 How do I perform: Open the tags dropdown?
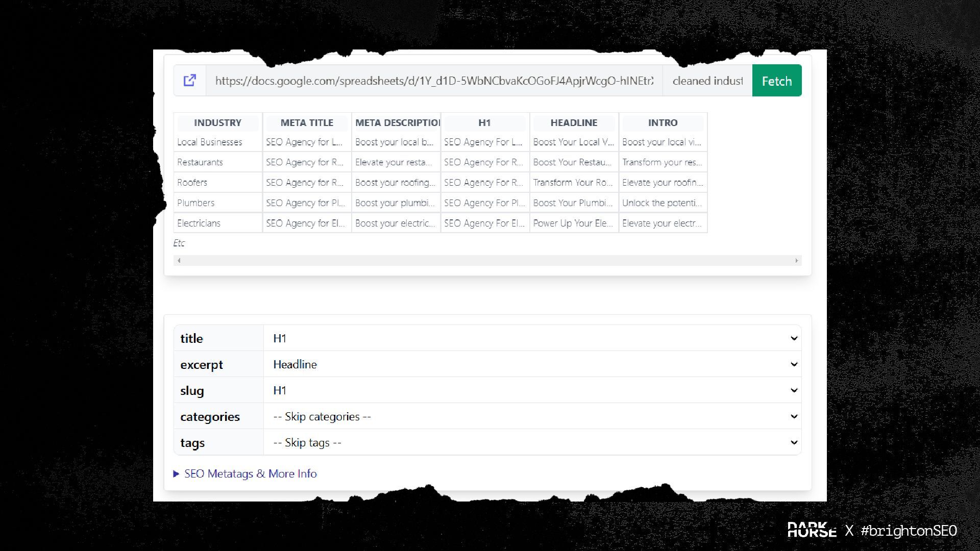point(532,442)
